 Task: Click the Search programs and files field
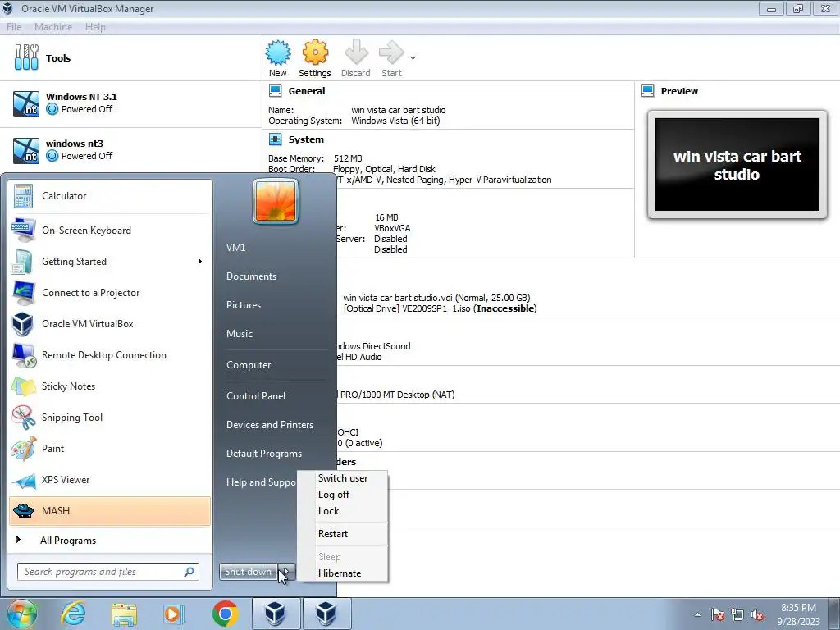[x=107, y=572]
